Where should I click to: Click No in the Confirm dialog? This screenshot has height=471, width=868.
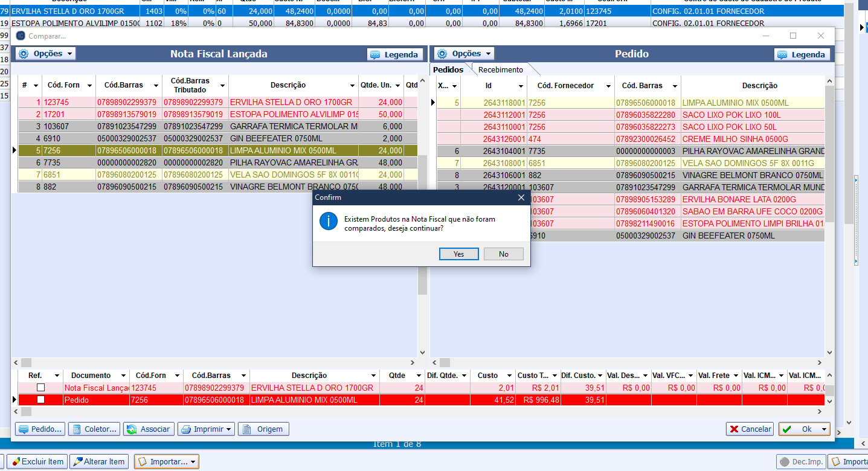coord(503,254)
